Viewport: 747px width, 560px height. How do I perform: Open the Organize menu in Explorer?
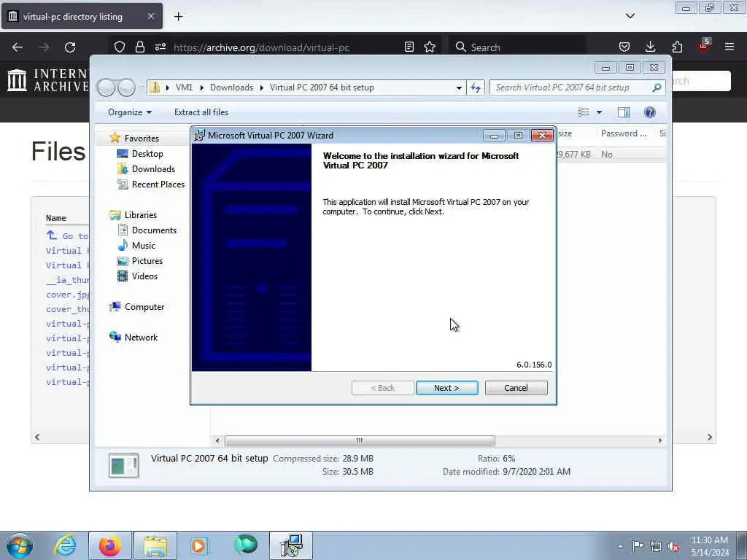pos(130,112)
